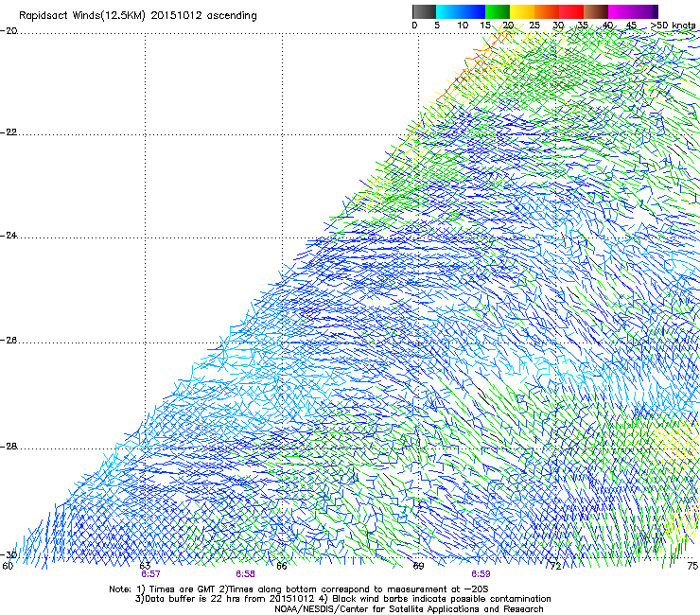The height and width of the screenshot is (615, 700).
Task: Click latitude label '-30'
Action: (9, 555)
